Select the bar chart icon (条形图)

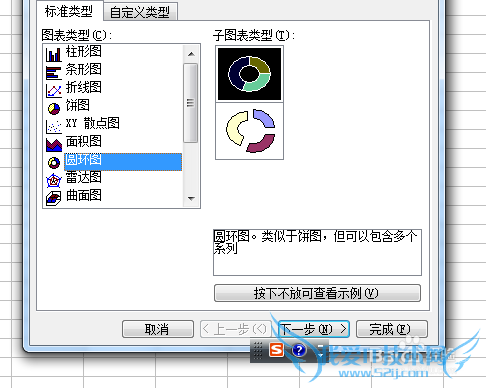click(x=54, y=73)
